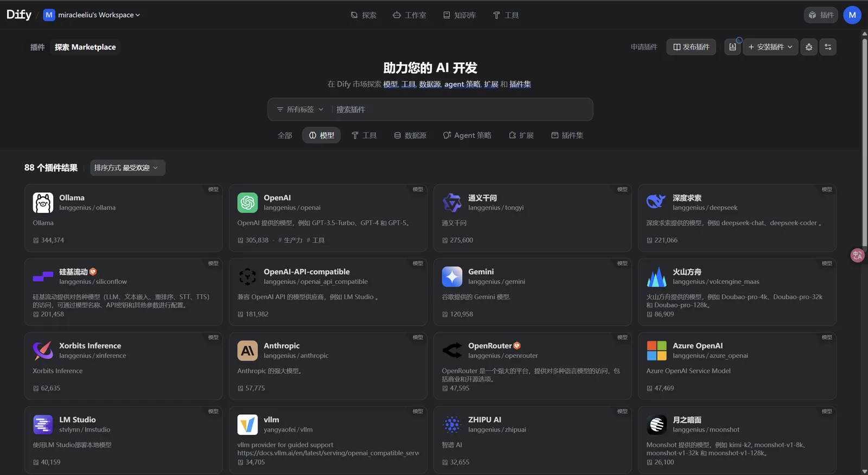
Task: Click the Ollama plugin icon
Action: click(x=43, y=202)
